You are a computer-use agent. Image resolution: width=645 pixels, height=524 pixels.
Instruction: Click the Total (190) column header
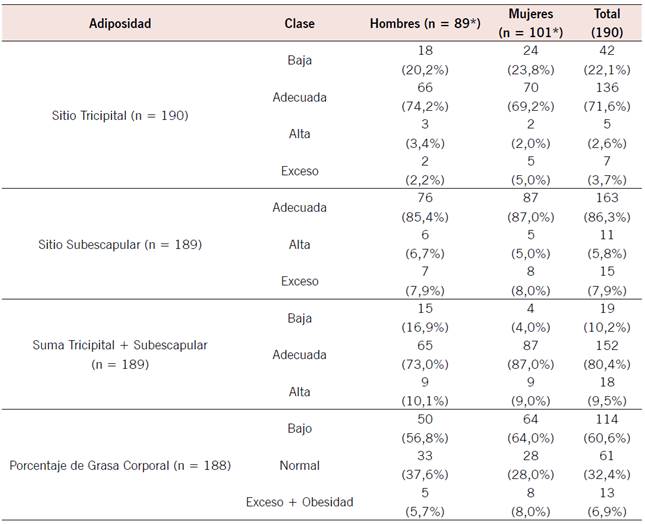606,22
